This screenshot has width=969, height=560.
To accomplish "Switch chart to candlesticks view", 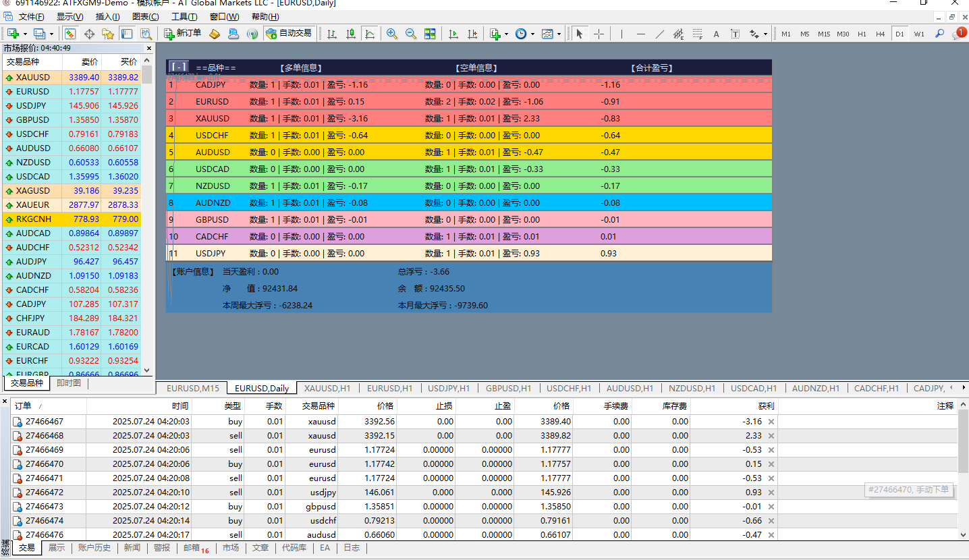I will pyautogui.click(x=351, y=34).
